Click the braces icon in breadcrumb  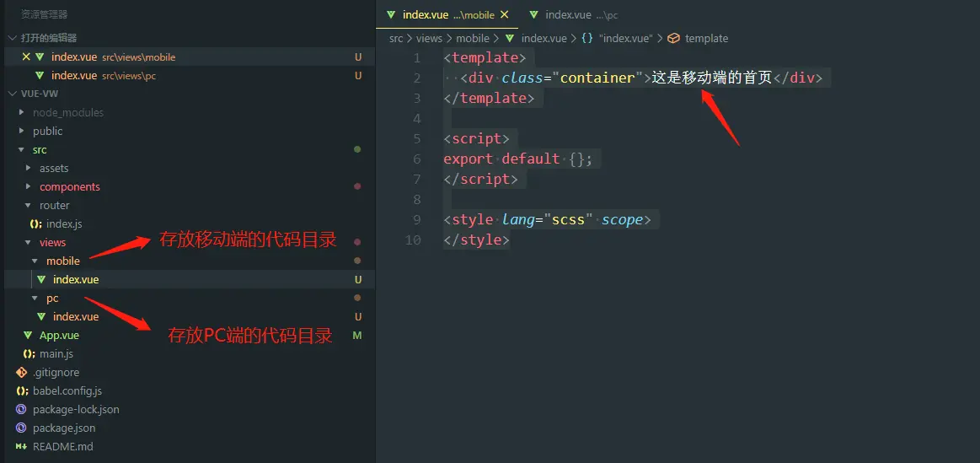pos(586,38)
